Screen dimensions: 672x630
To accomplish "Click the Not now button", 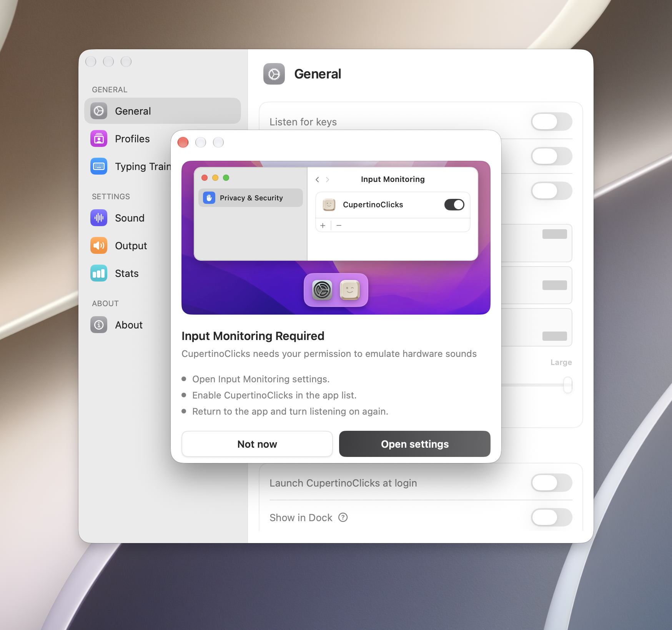I will (x=257, y=444).
